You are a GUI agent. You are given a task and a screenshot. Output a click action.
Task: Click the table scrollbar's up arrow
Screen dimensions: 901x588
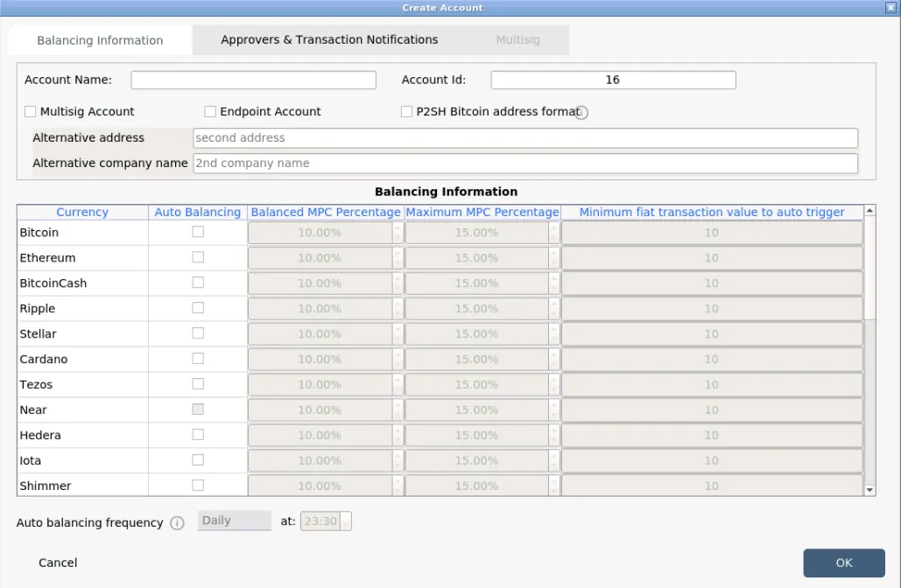tap(870, 211)
